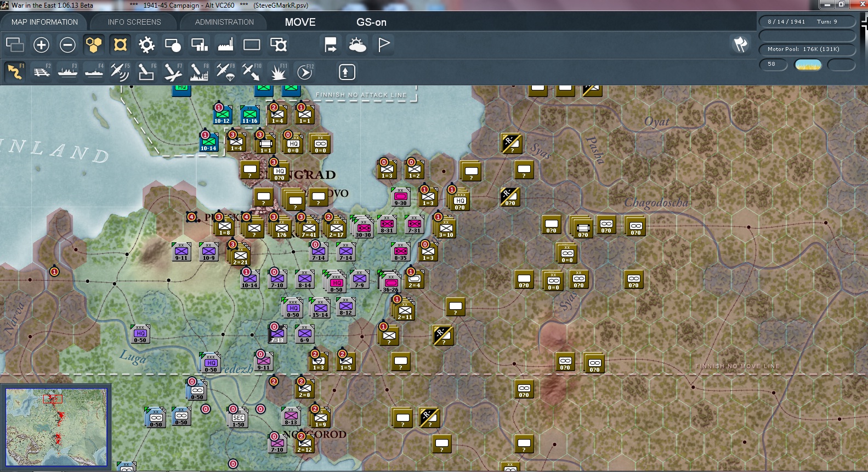868x472 pixels.
Task: Click the up-arrow box toolbar icon
Action: pos(347,72)
